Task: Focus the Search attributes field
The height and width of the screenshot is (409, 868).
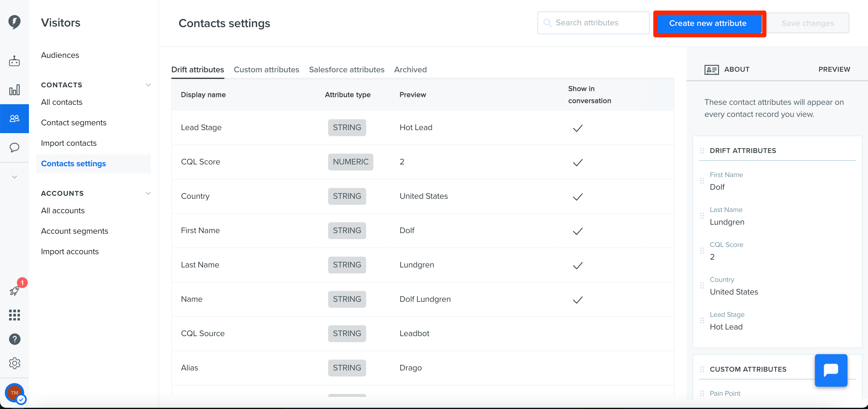Action: (593, 23)
